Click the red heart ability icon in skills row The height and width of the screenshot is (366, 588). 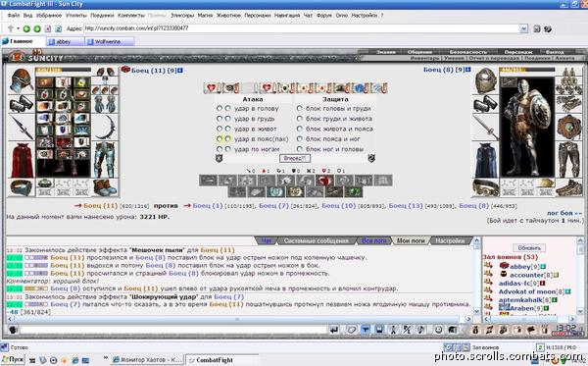[x=323, y=181]
